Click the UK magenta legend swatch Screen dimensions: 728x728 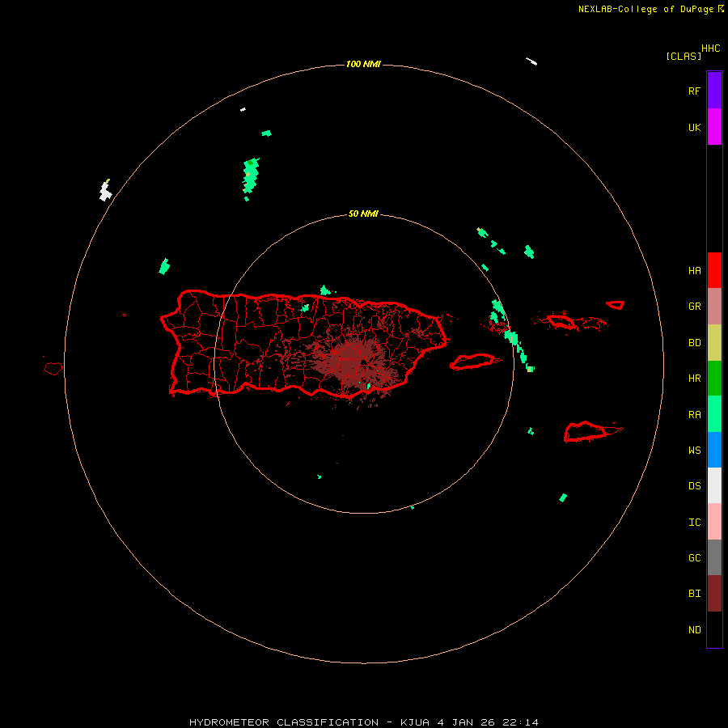714,126
